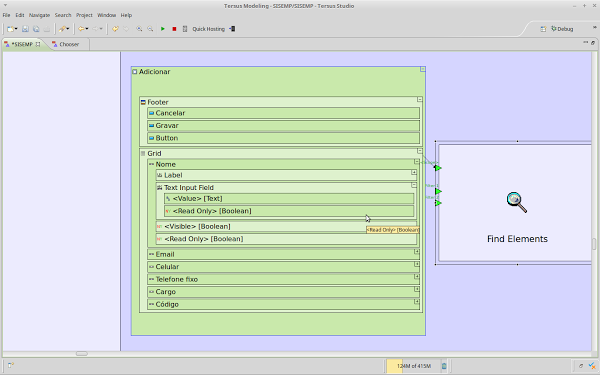The image size is (600, 375).
Task: Stop the application with red Stop icon
Action: pos(174,29)
